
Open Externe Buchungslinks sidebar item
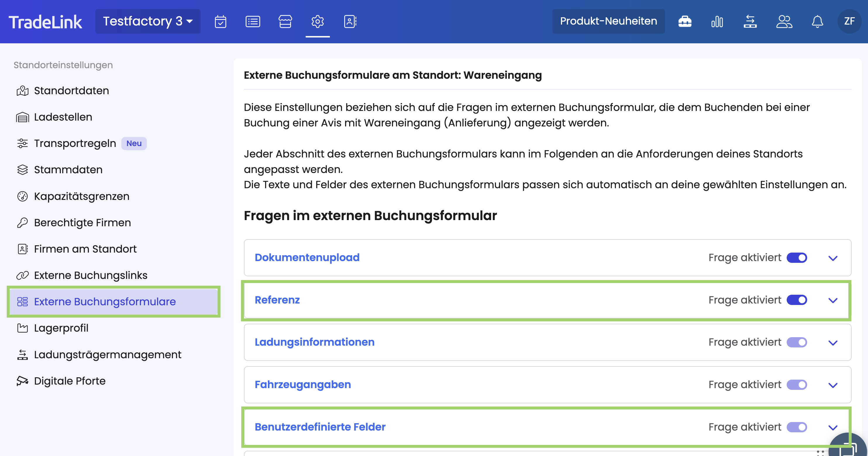pos(91,275)
